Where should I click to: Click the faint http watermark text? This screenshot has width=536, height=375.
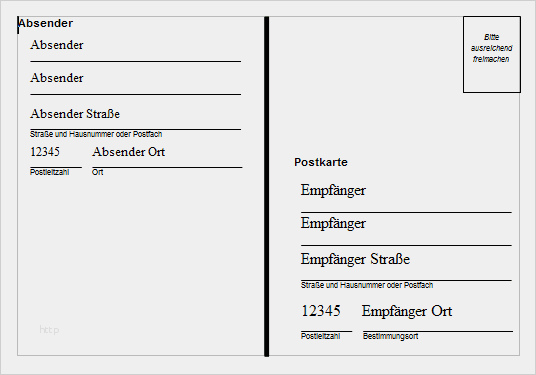[49, 330]
